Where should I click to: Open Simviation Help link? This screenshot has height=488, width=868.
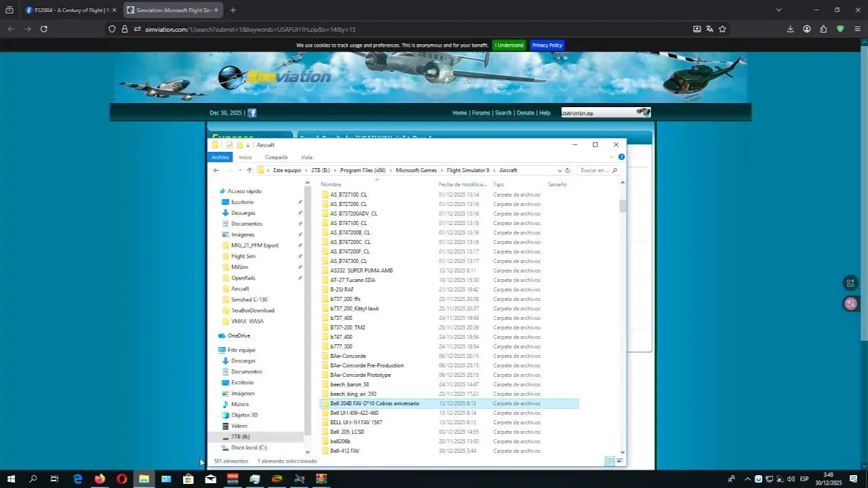(x=545, y=113)
